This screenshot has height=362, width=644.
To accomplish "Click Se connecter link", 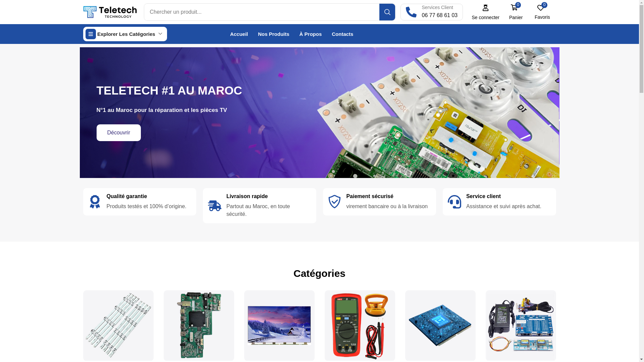I will click(x=485, y=17).
